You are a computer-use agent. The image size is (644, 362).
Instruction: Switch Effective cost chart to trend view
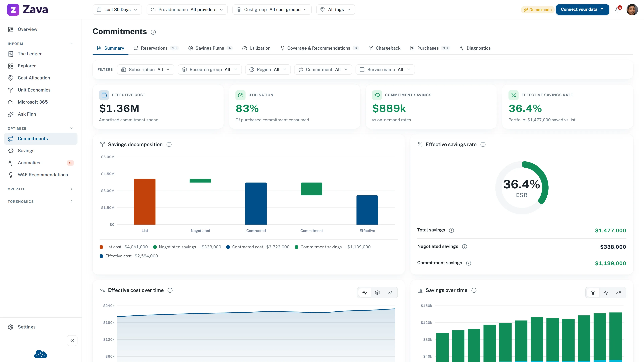pyautogui.click(x=390, y=293)
